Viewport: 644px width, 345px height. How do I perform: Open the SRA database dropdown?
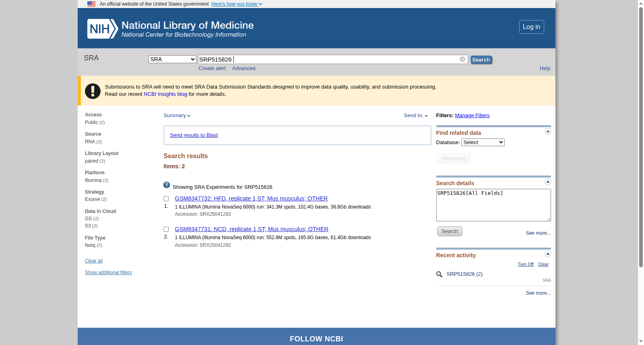coord(172,59)
